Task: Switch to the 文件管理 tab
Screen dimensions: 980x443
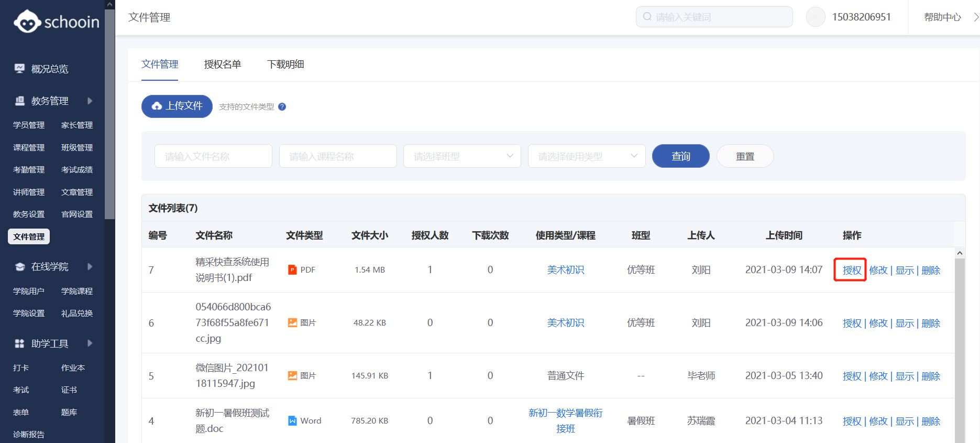Action: click(x=160, y=64)
